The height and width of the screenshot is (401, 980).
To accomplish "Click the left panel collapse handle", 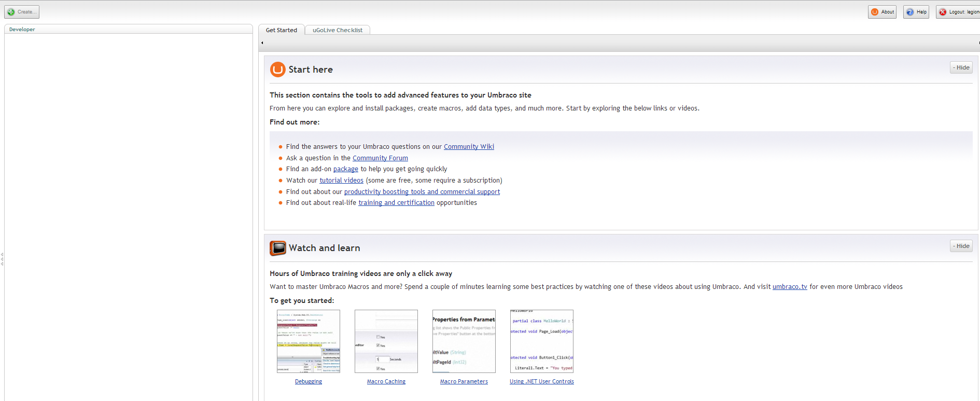I will coord(2,259).
